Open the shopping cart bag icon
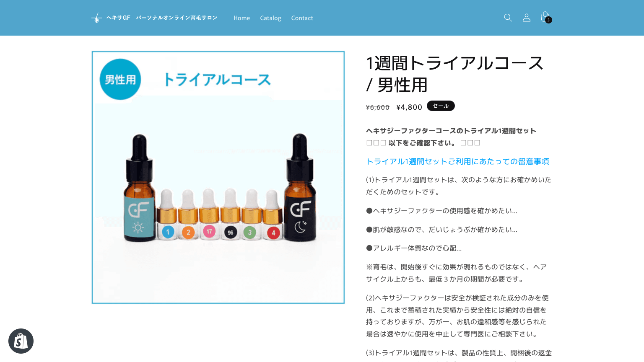The height and width of the screenshot is (362, 644). 545,17
